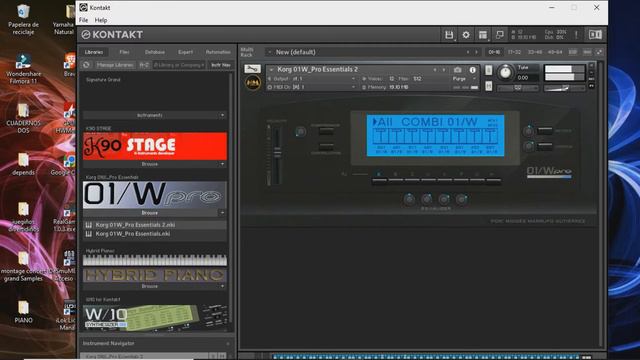Click the exclamation panic button
640x360 pixels.
click(x=576, y=35)
